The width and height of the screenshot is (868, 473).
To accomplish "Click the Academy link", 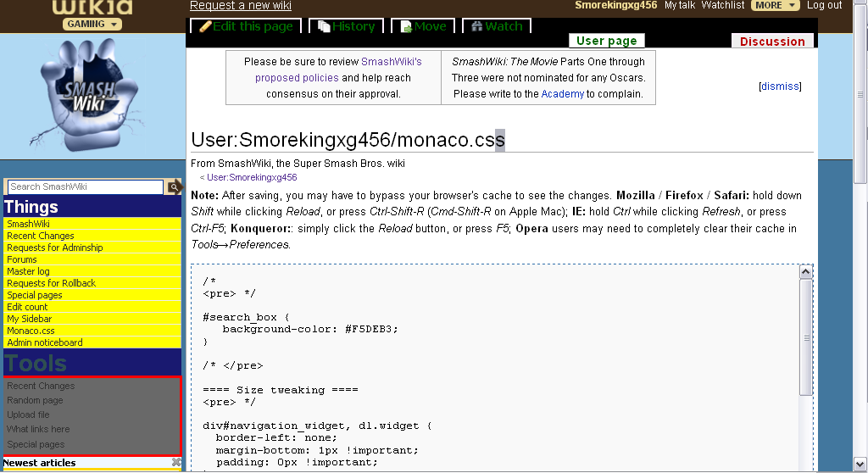I will [563, 93].
